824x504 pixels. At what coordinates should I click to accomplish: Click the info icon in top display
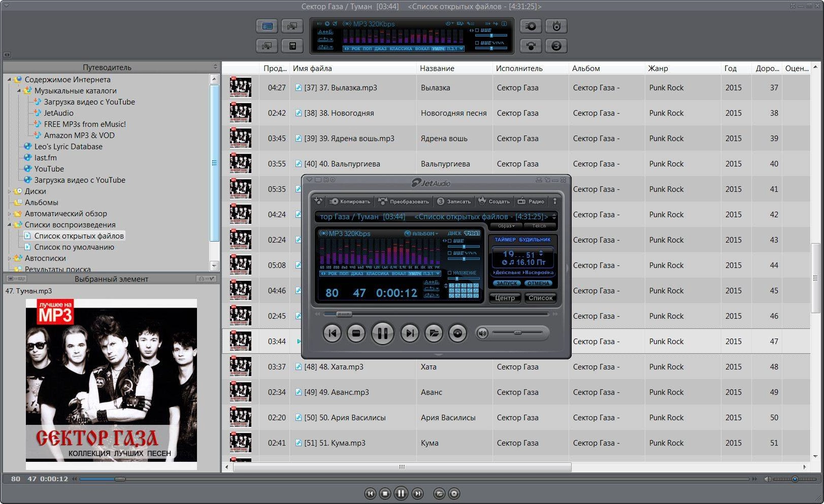pyautogui.click(x=504, y=24)
